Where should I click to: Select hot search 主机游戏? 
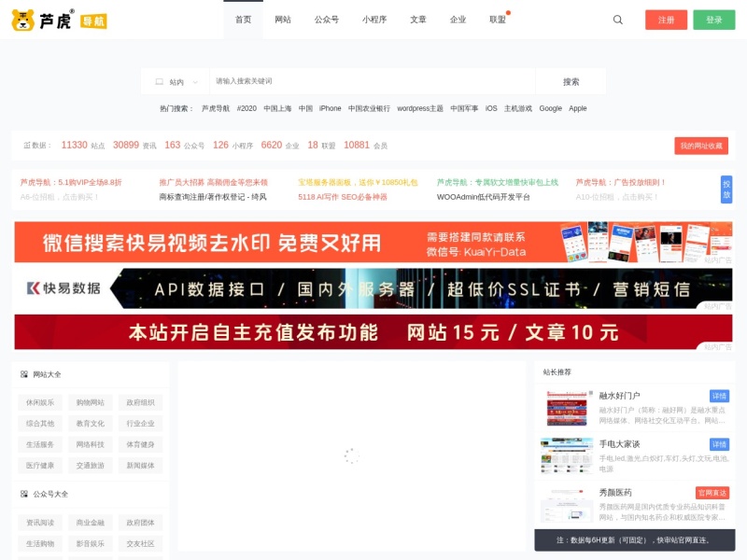518,108
